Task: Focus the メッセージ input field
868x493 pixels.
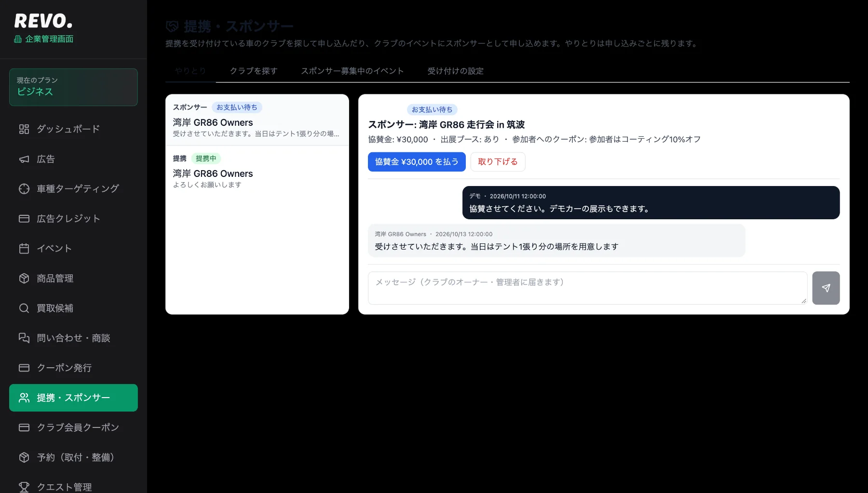Action: [587, 288]
